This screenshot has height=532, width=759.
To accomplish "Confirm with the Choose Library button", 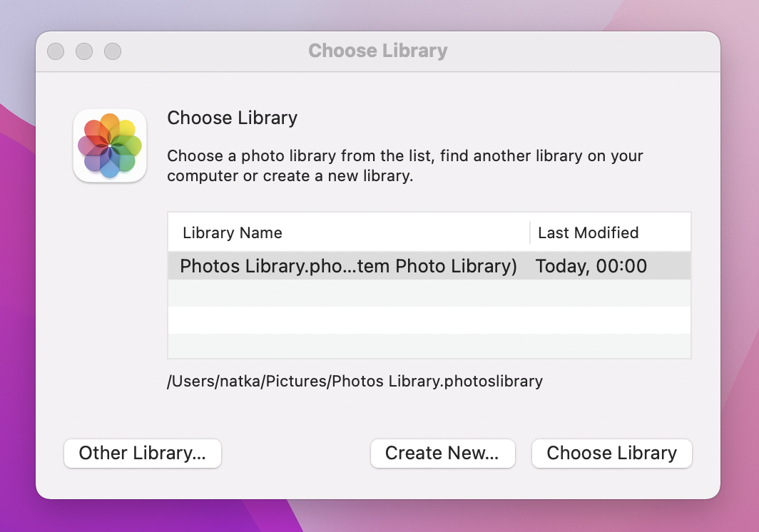I will (612, 453).
